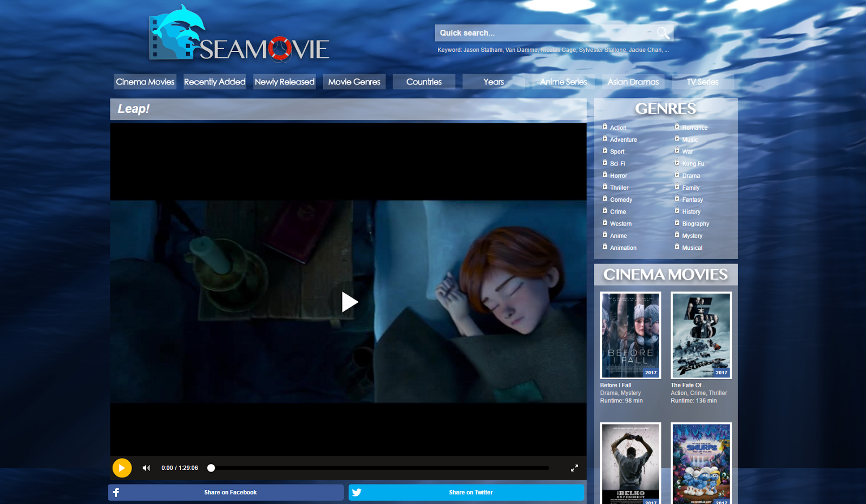Image resolution: width=866 pixels, height=504 pixels.
Task: Click the SeaMovie dolphin logo
Action: [x=239, y=33]
